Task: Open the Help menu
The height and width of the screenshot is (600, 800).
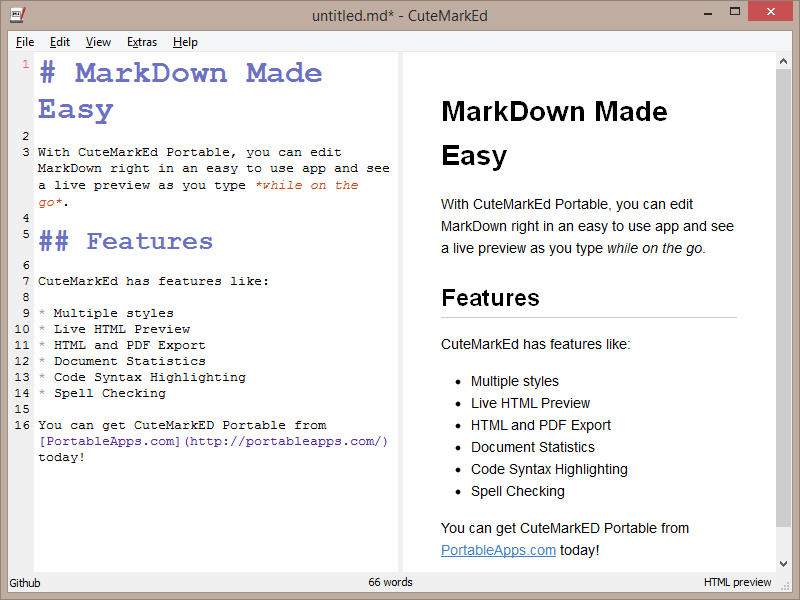Action: pyautogui.click(x=185, y=42)
